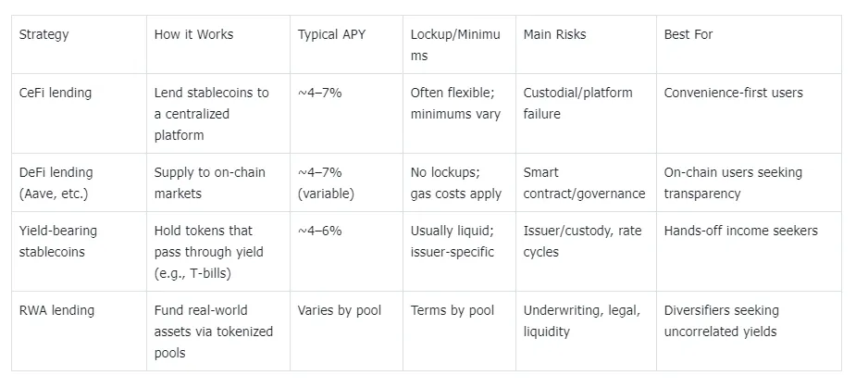Select the "Best For" header cell
This screenshot has height=388, width=868.
pyautogui.click(x=688, y=34)
